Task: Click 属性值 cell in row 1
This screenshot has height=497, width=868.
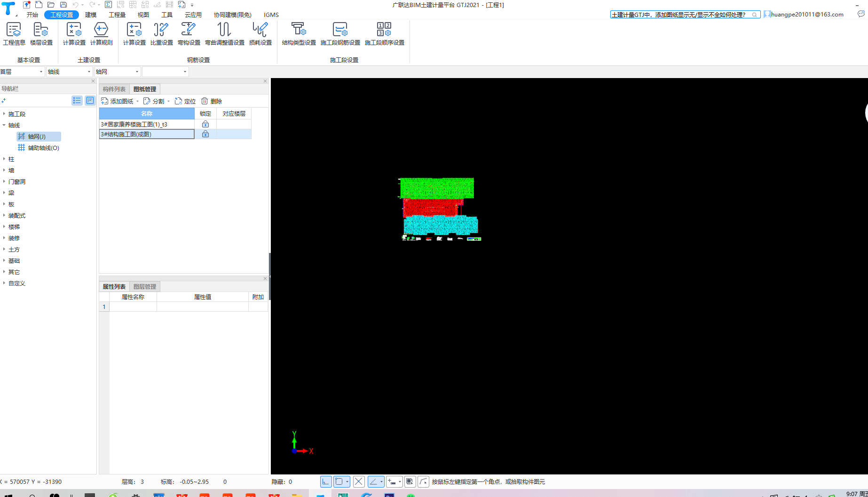Action: [x=203, y=307]
